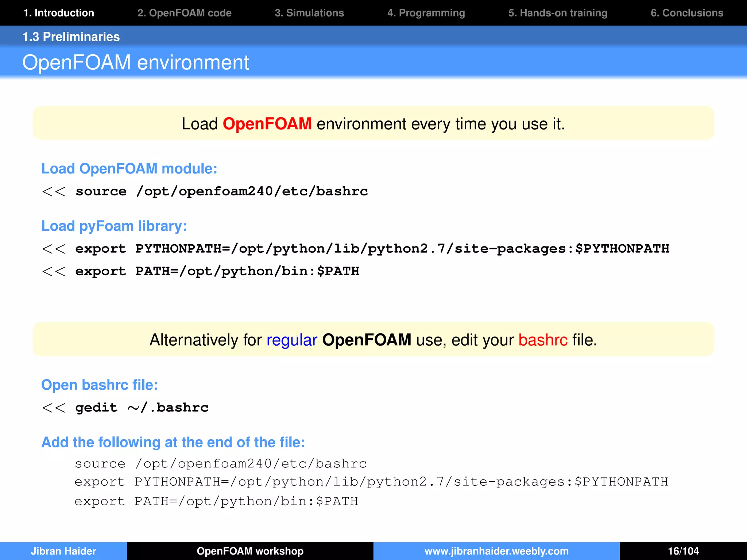Switch to the Programming section
Image resolution: width=747 pixels, height=560 pixels.
(426, 13)
